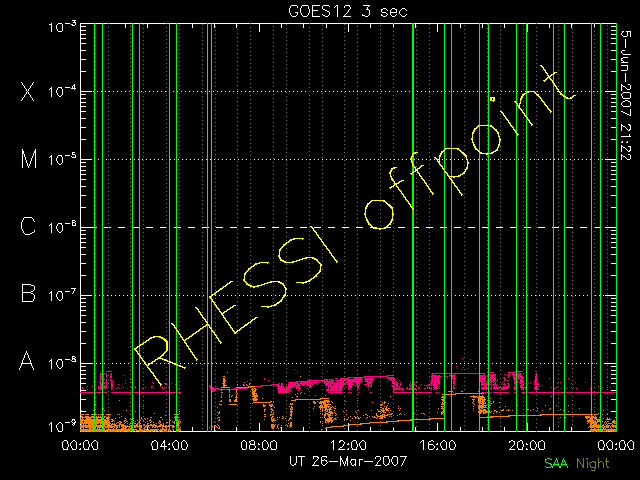Click the M flare class label

pyautogui.click(x=29, y=159)
